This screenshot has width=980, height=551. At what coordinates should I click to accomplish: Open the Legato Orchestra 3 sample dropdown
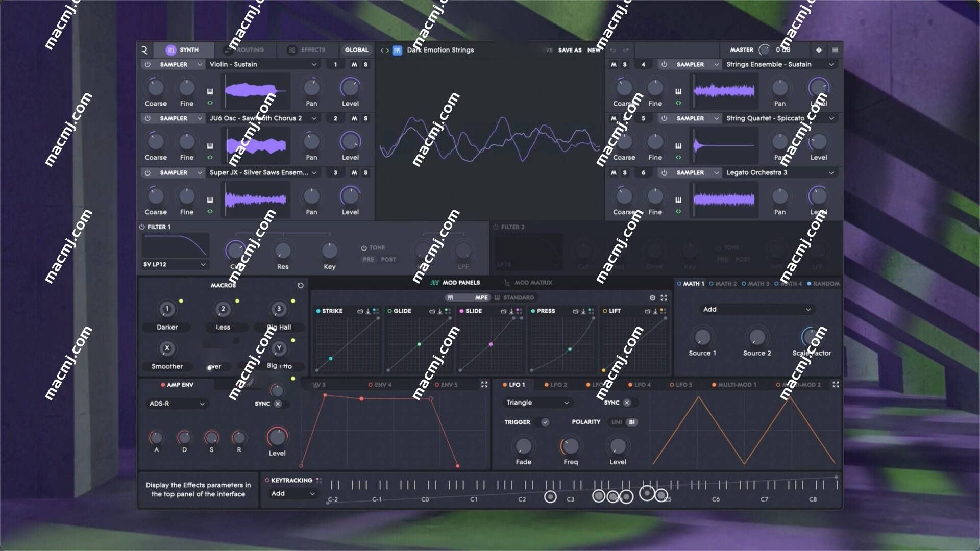[x=780, y=172]
